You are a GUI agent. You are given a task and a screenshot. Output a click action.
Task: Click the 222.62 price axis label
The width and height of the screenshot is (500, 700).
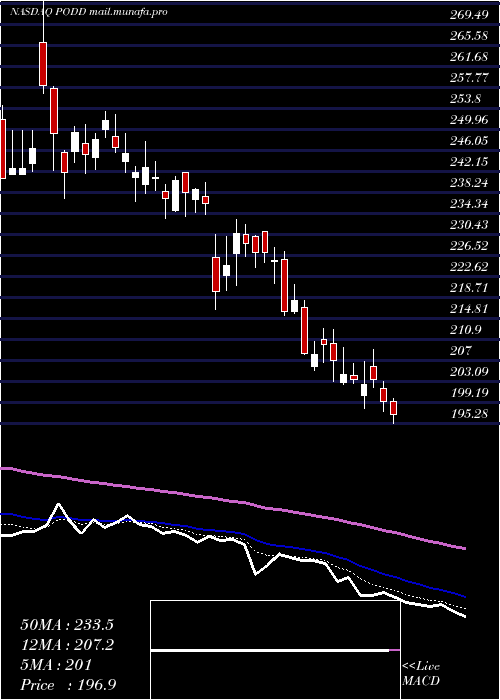click(469, 267)
